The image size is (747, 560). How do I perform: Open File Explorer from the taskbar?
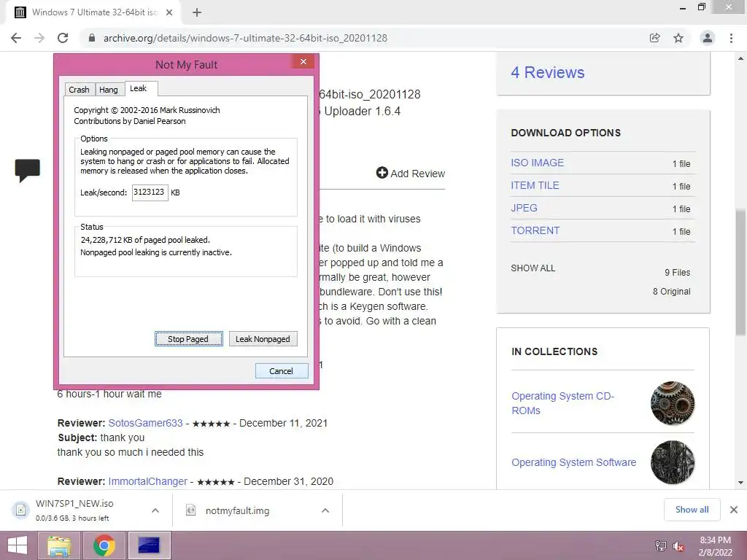pos(59,545)
